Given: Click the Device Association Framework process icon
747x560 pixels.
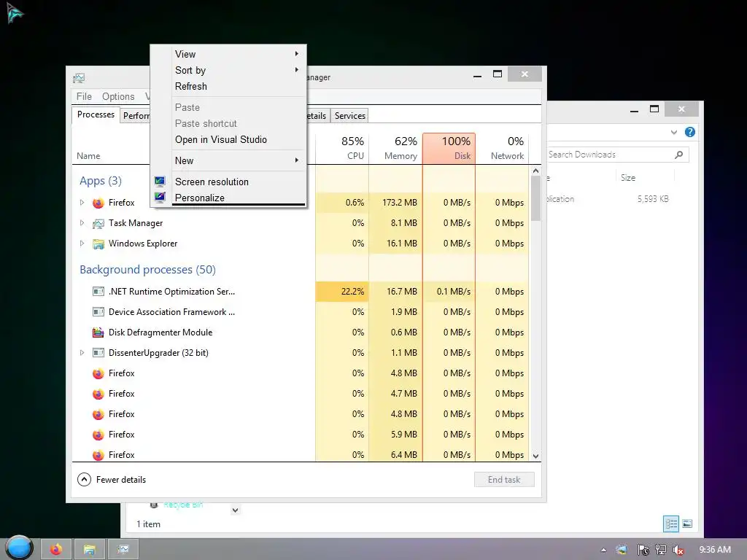Looking at the screenshot, I should (98, 312).
